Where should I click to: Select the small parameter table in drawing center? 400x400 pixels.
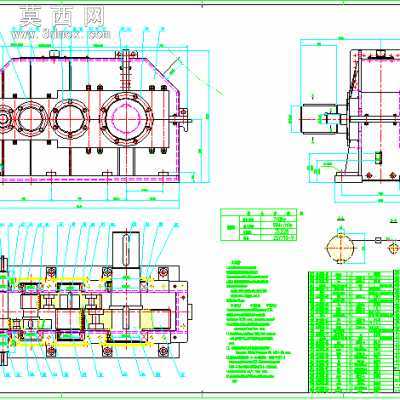258,225
